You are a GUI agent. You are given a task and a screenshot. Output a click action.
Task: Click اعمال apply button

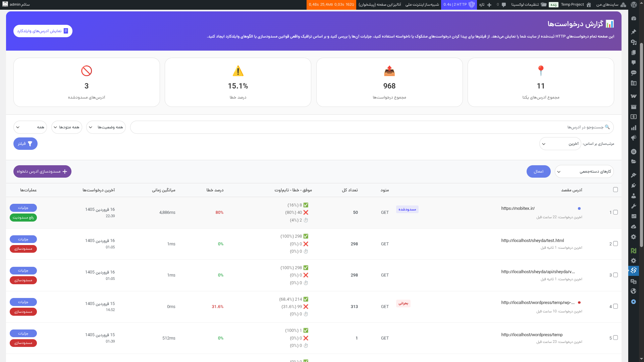(539, 172)
